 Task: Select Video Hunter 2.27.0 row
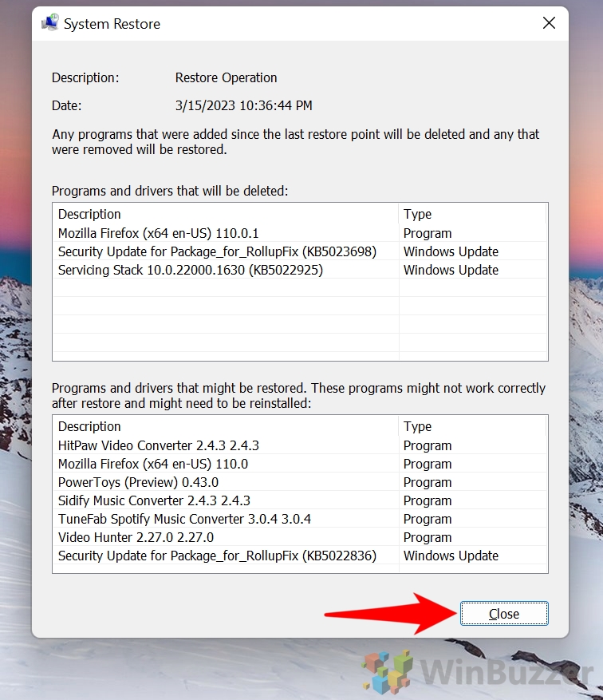tap(300, 536)
